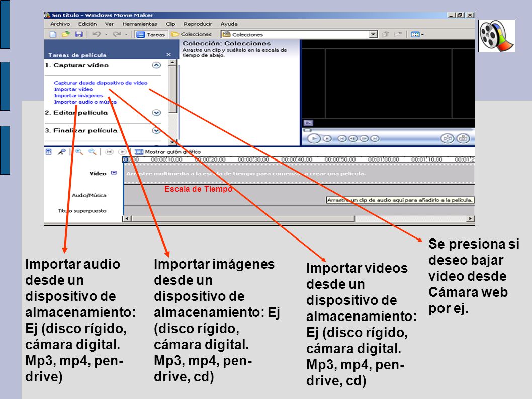Select the Título superpuesto track label
Viewport: 532px width, 399px height.
point(82,211)
